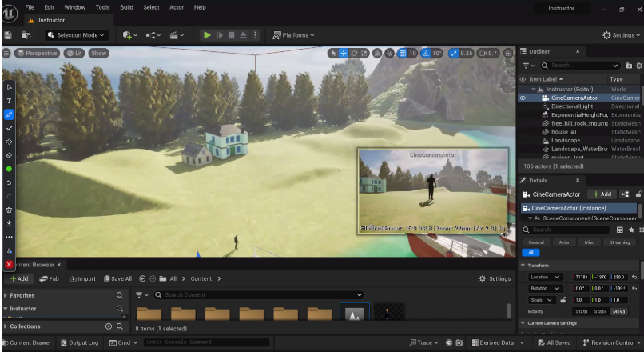Click the Location X value field
Viewport: 644px width, 352px height.
(581, 277)
